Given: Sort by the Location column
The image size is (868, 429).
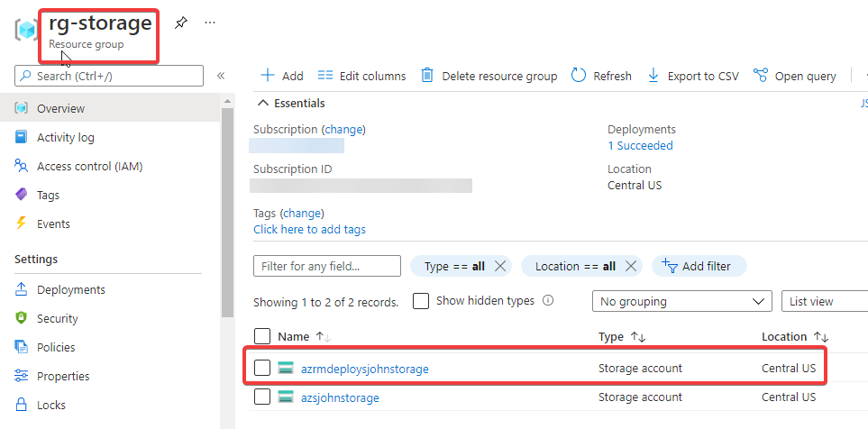Looking at the screenshot, I should coord(795,336).
